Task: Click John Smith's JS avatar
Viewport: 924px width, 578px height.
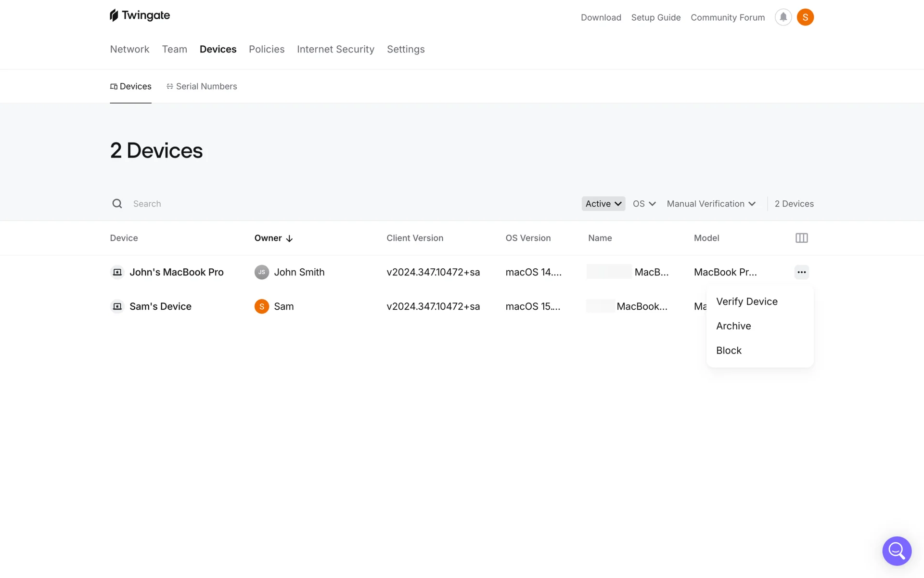Action: pos(261,272)
